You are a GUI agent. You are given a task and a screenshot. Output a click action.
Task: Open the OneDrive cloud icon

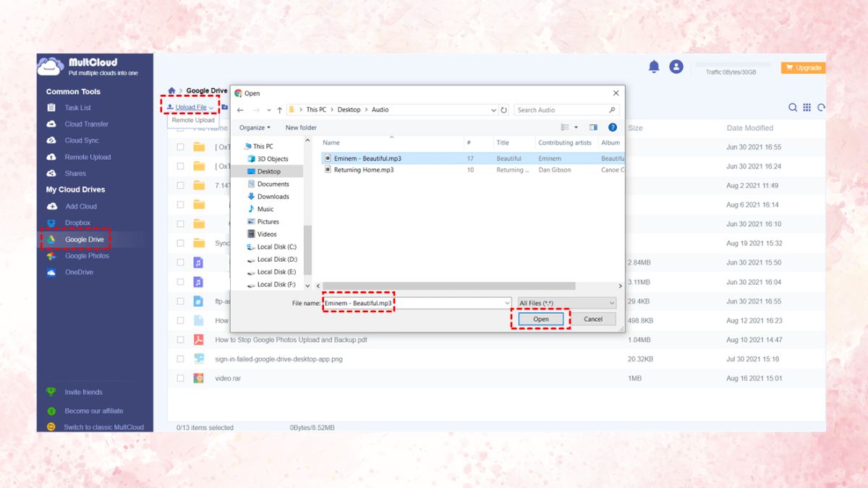pos(51,273)
